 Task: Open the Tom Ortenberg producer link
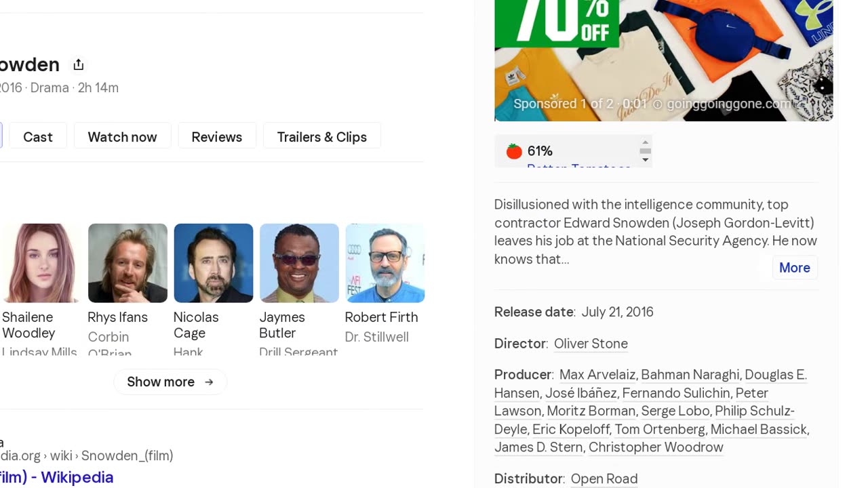(660, 429)
